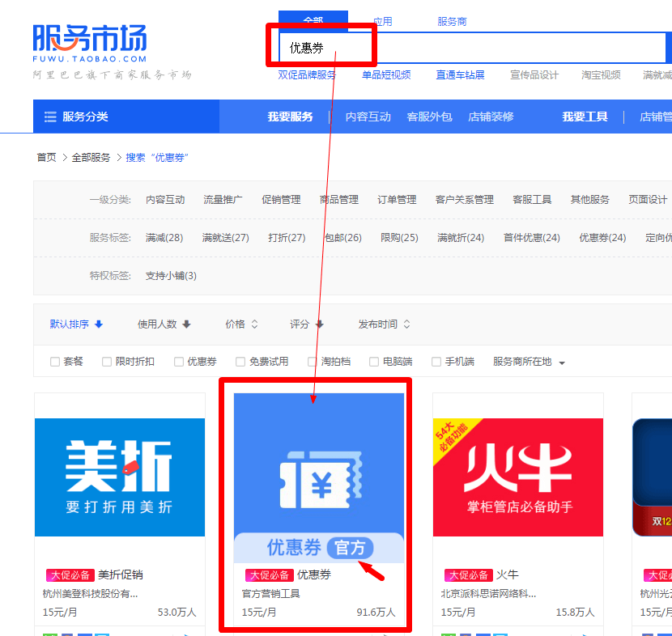Viewport: 672px width, 636px height.
Task: Filter by category 内容互动
Action: 165,200
